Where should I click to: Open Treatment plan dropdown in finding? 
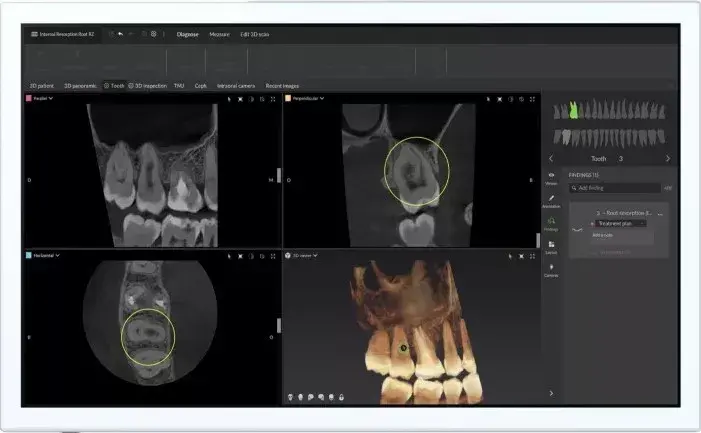coord(621,223)
